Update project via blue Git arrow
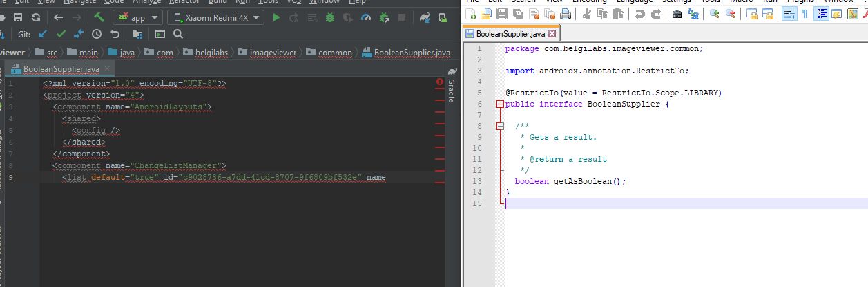Screen dimensions: 868x287 [x=43, y=34]
